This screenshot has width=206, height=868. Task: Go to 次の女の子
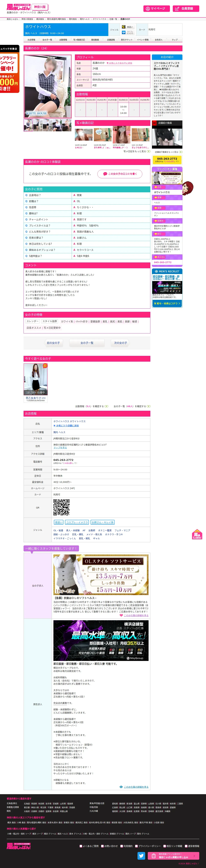click(120, 343)
